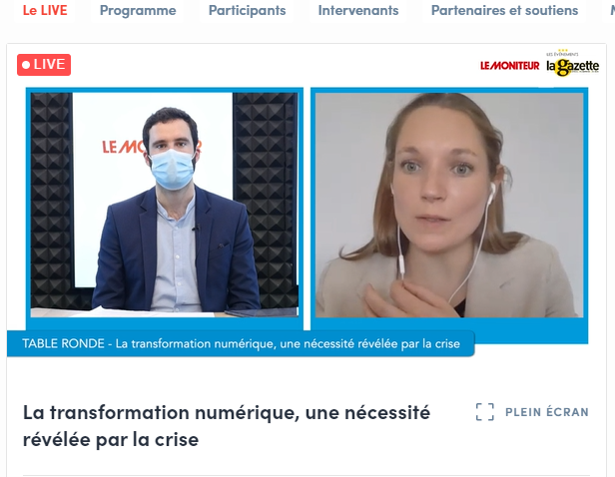The width and height of the screenshot is (615, 477).
Task: Switch to the Programme tab
Action: (x=138, y=10)
